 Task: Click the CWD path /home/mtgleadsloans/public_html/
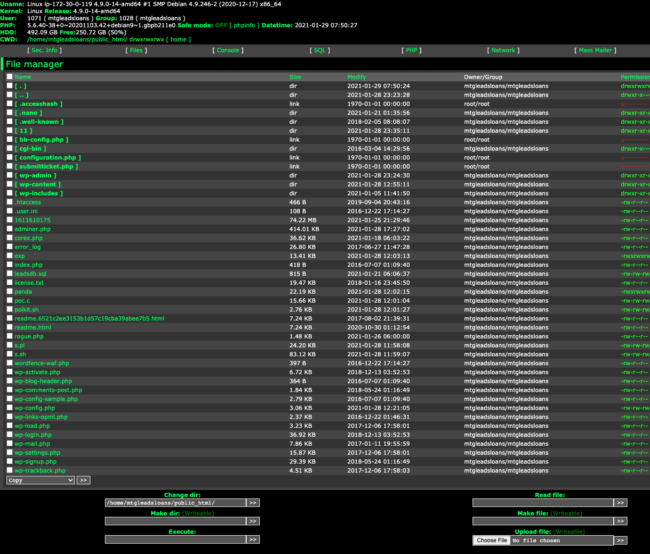pyautogui.click(x=77, y=39)
